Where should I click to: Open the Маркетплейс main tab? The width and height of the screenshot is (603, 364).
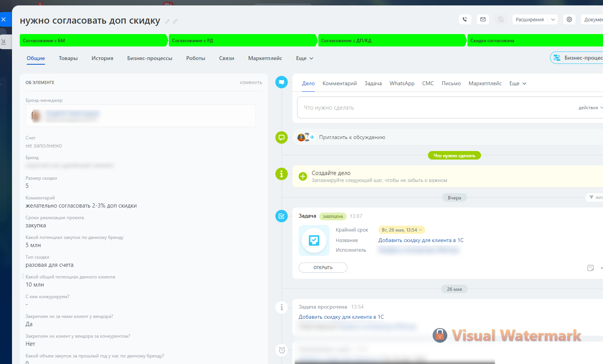265,58
